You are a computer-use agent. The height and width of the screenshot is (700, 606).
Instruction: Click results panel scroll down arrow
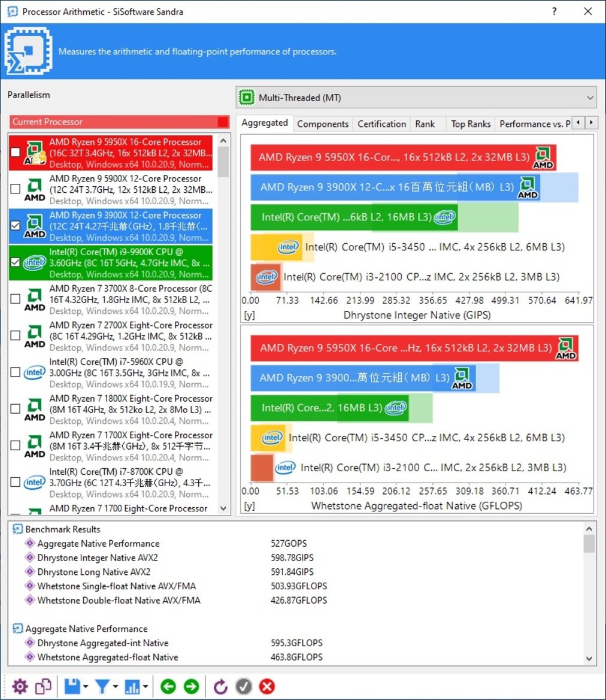tap(589, 659)
